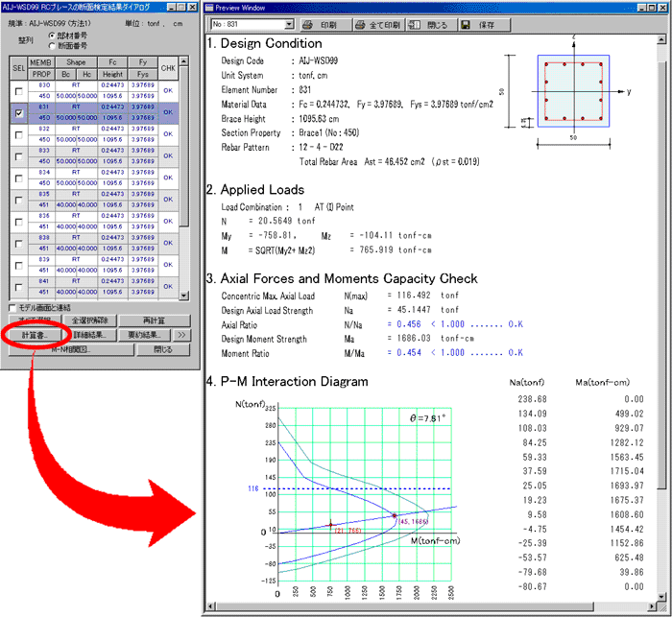This screenshot has height=617, width=672.
Task: Check the SEL box for member 839
Action: click(18, 265)
